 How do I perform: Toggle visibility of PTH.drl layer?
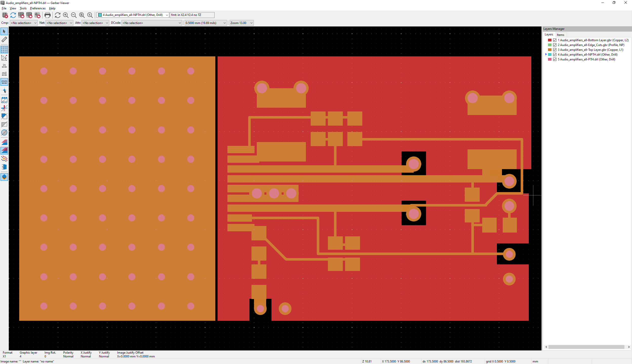pos(555,59)
